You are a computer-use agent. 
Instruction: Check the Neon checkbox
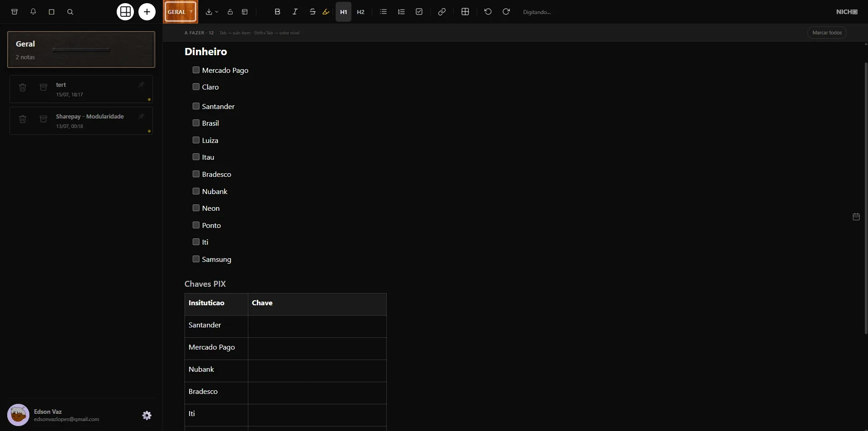(196, 208)
